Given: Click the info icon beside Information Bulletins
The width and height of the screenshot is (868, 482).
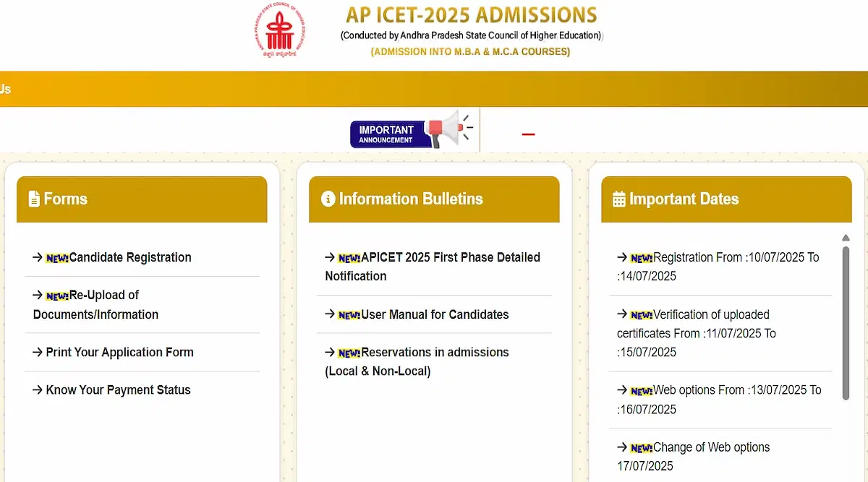Looking at the screenshot, I should 328,199.
